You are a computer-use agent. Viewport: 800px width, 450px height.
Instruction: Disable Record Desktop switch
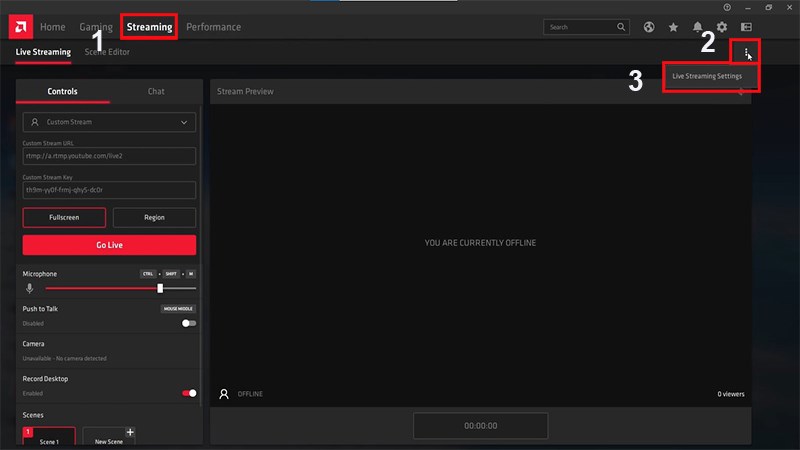[x=189, y=393]
